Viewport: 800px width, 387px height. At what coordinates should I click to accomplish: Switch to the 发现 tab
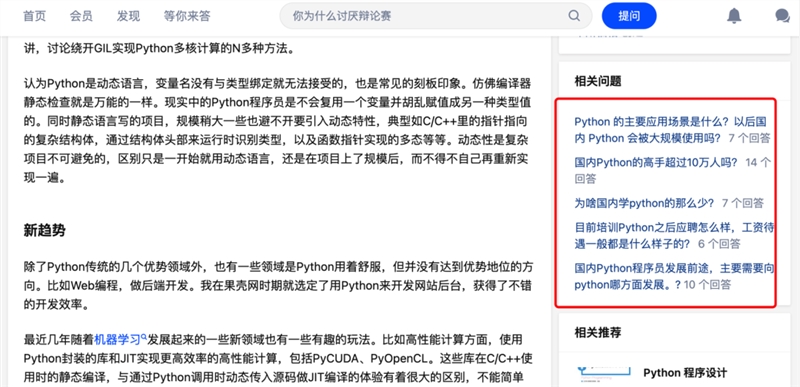click(128, 16)
